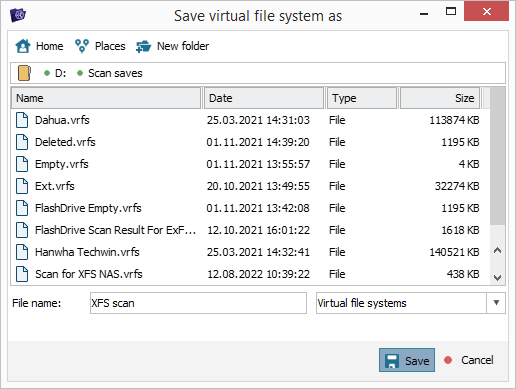Click the yellow folder icon in path bar
This screenshot has width=516, height=389.
24,73
